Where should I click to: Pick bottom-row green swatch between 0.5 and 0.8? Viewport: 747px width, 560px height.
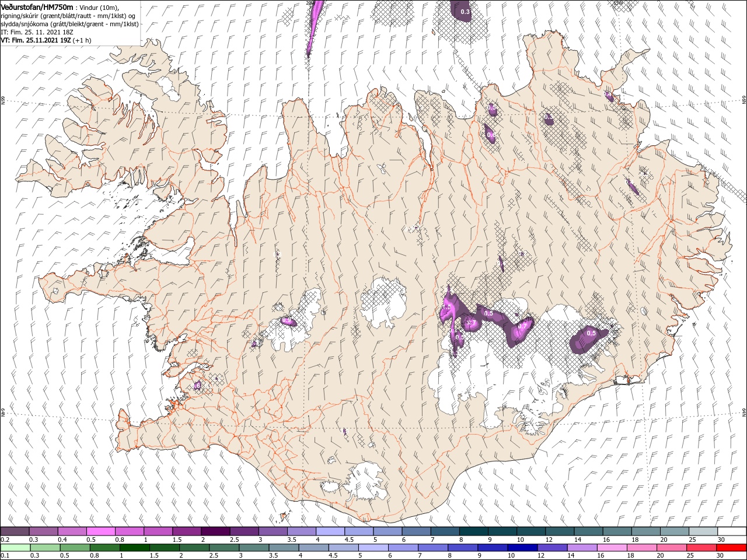pos(75,548)
